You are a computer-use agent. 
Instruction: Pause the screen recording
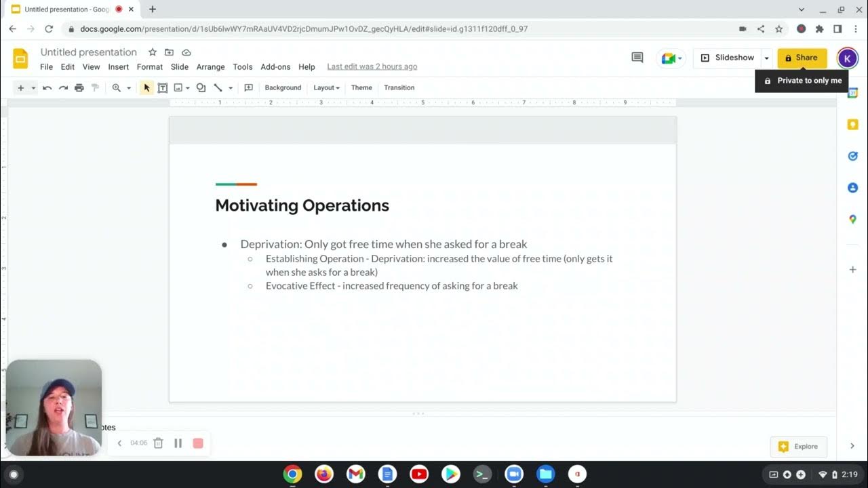point(178,443)
